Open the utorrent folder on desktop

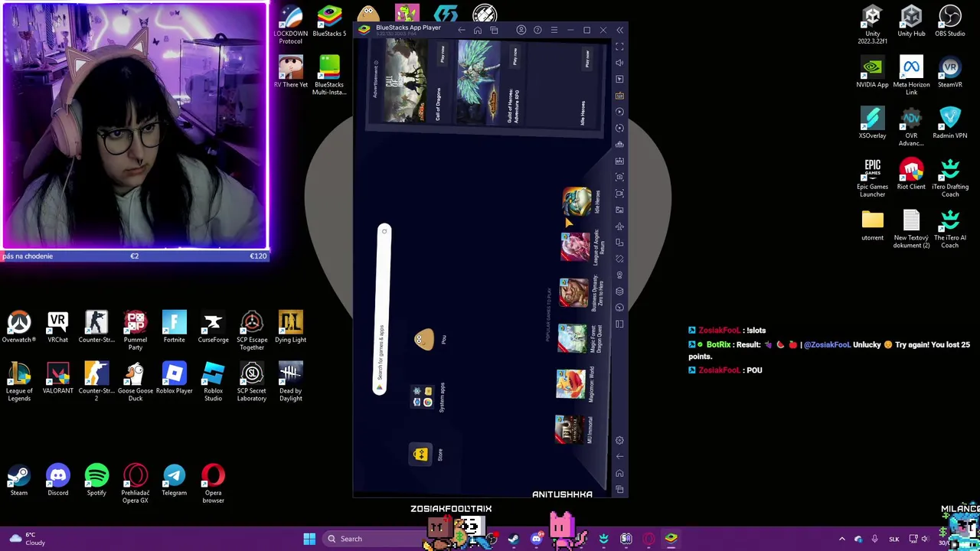872,225
